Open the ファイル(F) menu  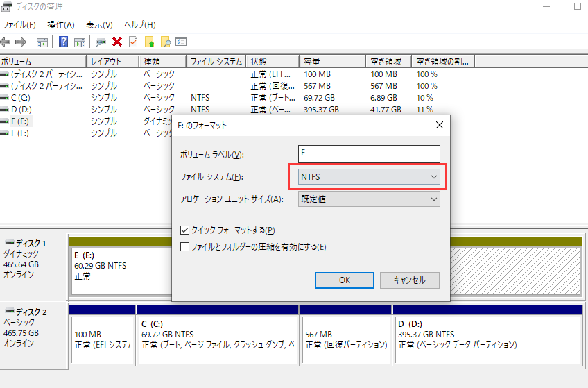click(x=19, y=25)
